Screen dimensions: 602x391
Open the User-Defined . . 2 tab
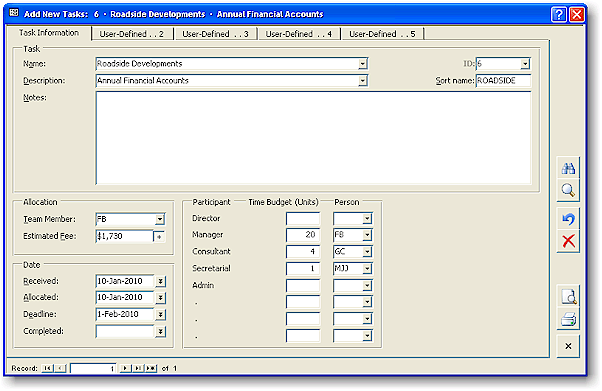[x=132, y=34]
